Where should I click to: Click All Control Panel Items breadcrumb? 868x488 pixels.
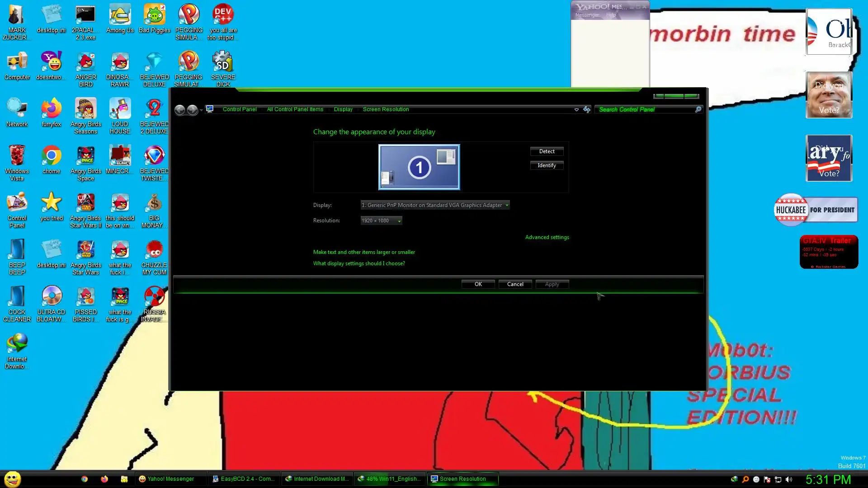[x=295, y=109]
